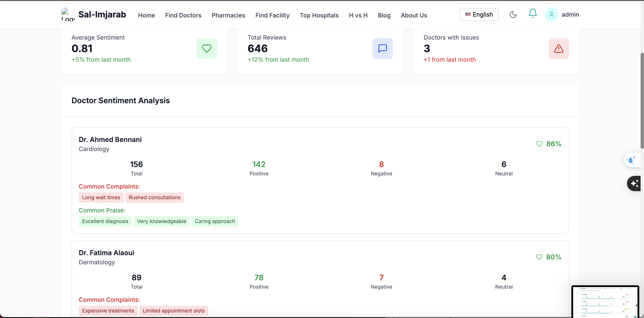
Task: Click the Total Reviews chat bubble icon
Action: coord(382,49)
